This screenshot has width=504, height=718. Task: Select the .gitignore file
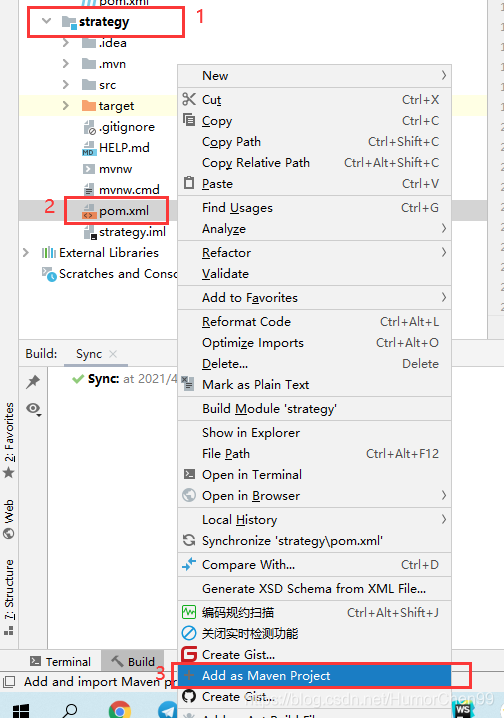[x=119, y=127]
